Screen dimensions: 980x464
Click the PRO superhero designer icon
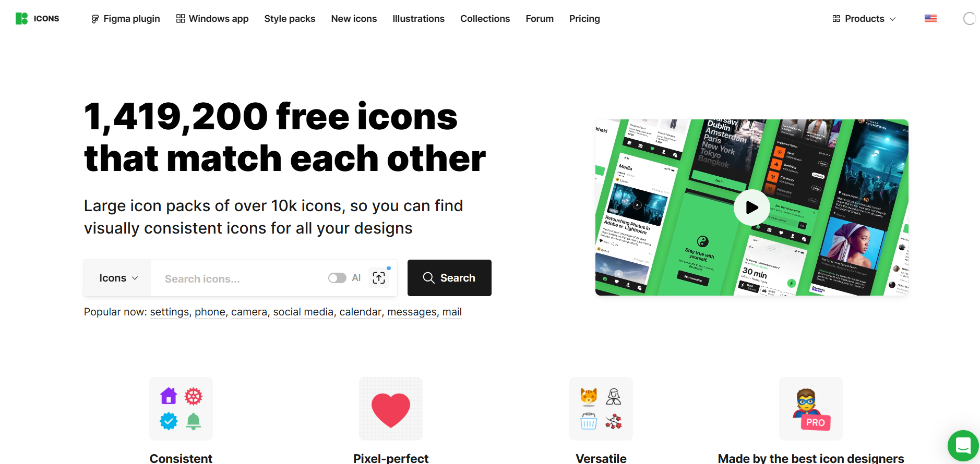pyautogui.click(x=811, y=409)
